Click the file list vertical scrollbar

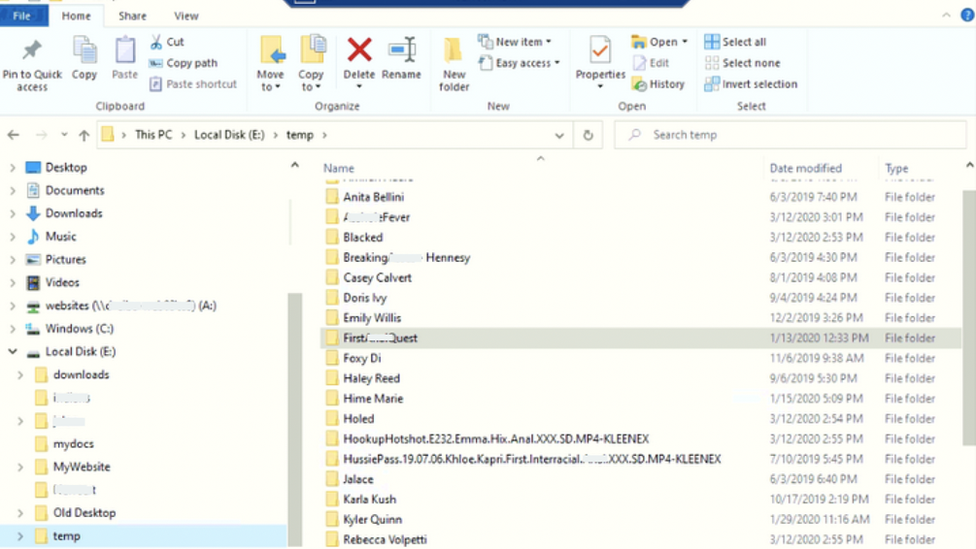click(x=969, y=317)
